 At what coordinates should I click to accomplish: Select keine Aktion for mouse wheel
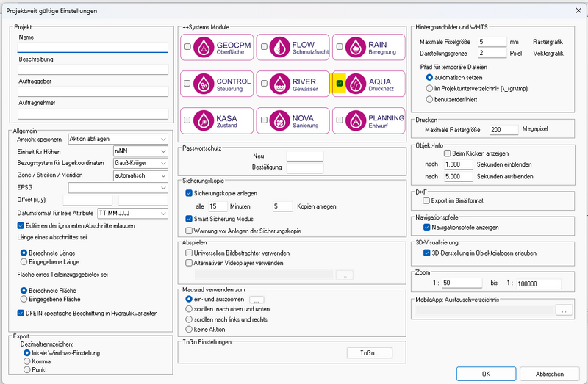(189, 330)
